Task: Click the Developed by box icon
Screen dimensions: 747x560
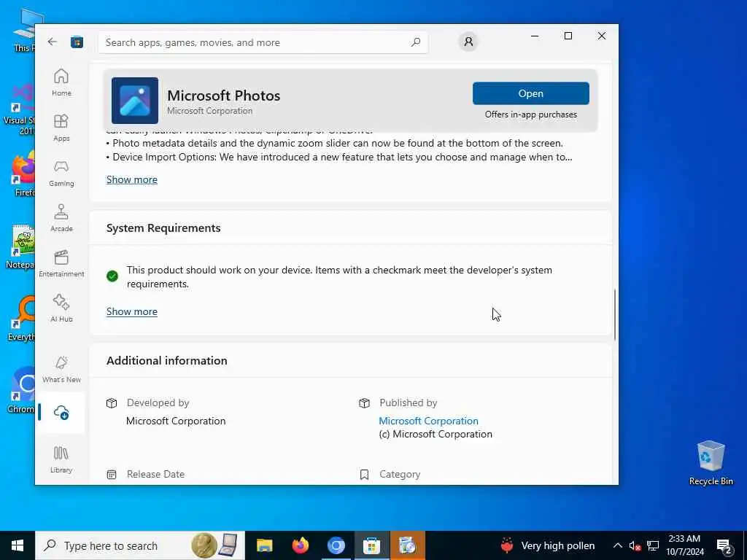Action: (x=112, y=403)
